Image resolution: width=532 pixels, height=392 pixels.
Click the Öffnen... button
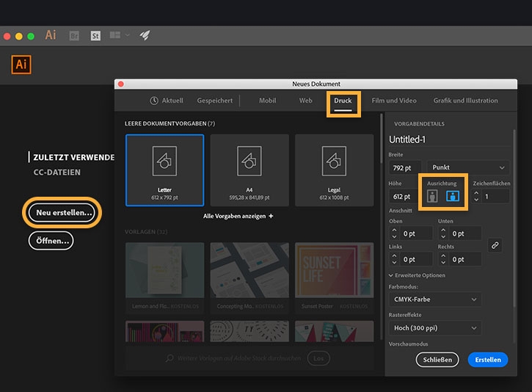pyautogui.click(x=51, y=241)
